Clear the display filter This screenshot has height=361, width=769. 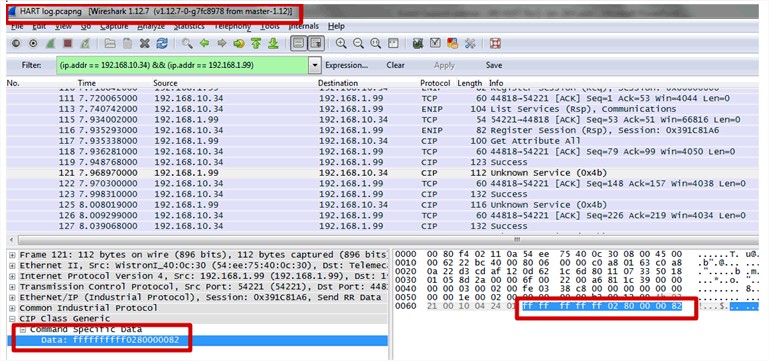[x=395, y=65]
